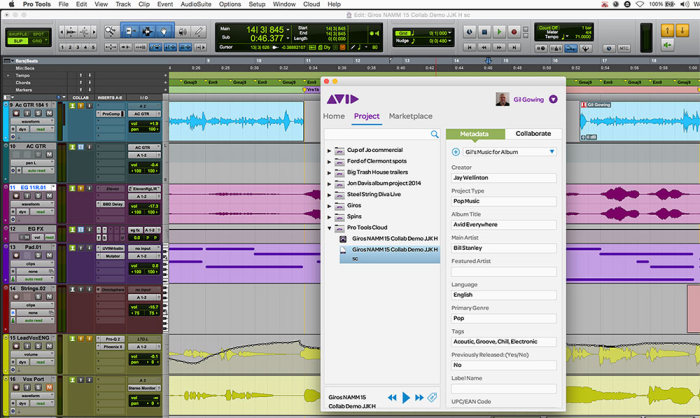
Task: Click Return to Zero transport button
Action: coord(469,47)
